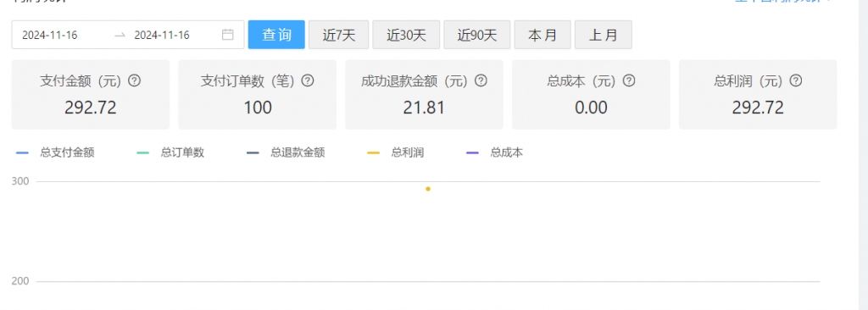This screenshot has height=310, width=868.
Task: Click help icon next to 支付订单数（笔）
Action: pos(308,80)
